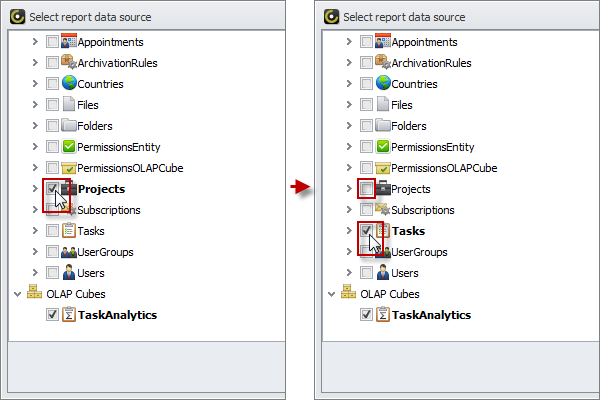600x400 pixels.
Task: Check the empty Projects checkbox in right panel
Action: click(x=366, y=189)
